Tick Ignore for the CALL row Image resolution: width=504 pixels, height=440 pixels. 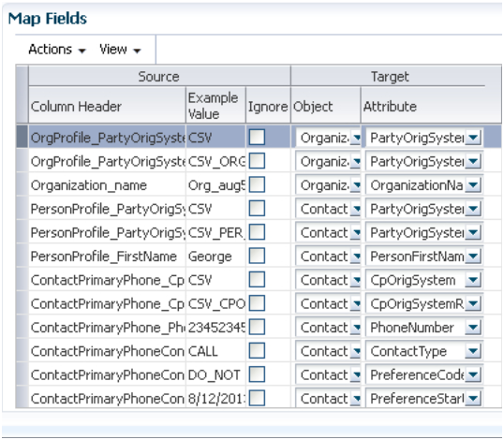(x=257, y=351)
